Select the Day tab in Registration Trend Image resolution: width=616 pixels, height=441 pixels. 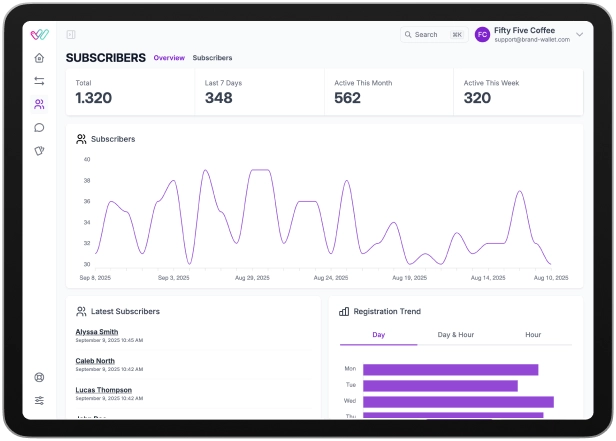click(378, 335)
